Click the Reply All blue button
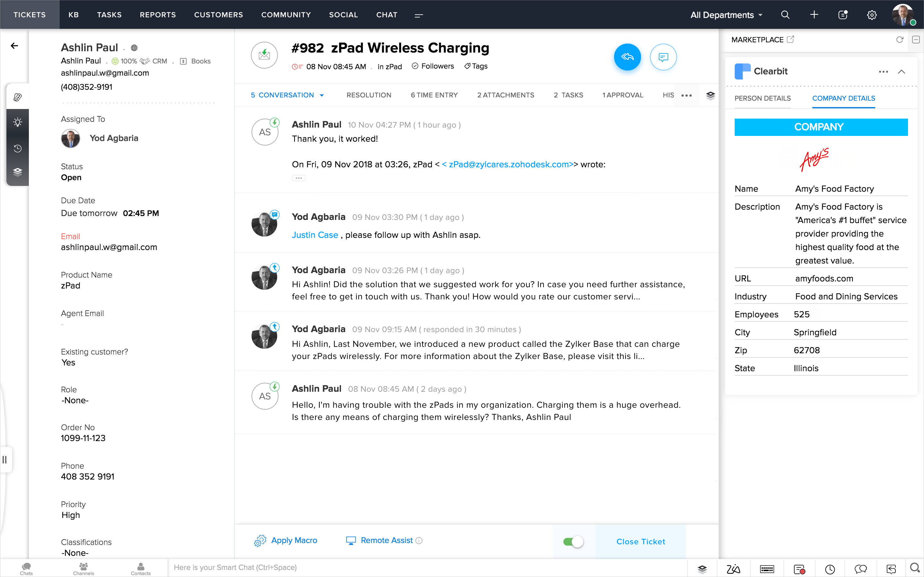The width and height of the screenshot is (924, 577). coord(627,57)
